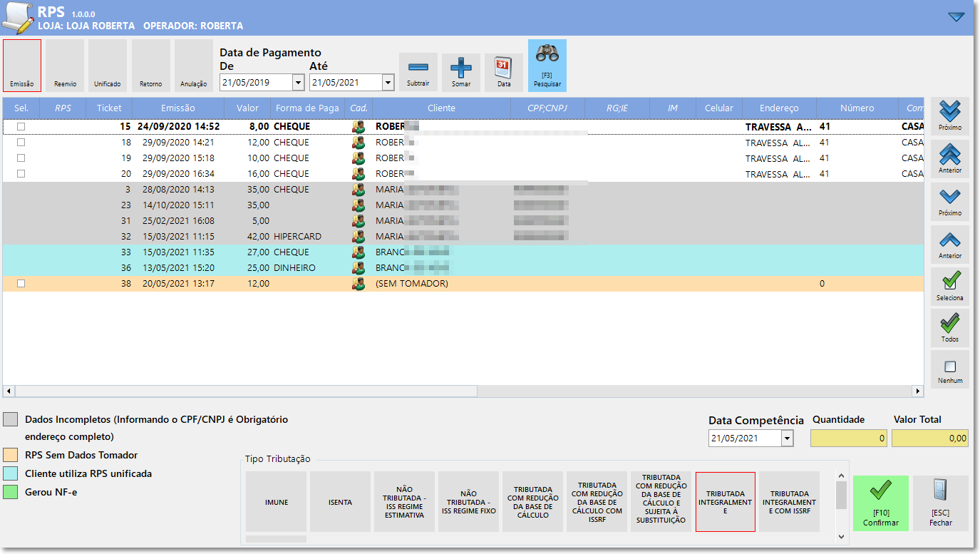980x554 pixels.
Task: Click the Tipo Tributação scroll down arrow
Action: pos(841,536)
